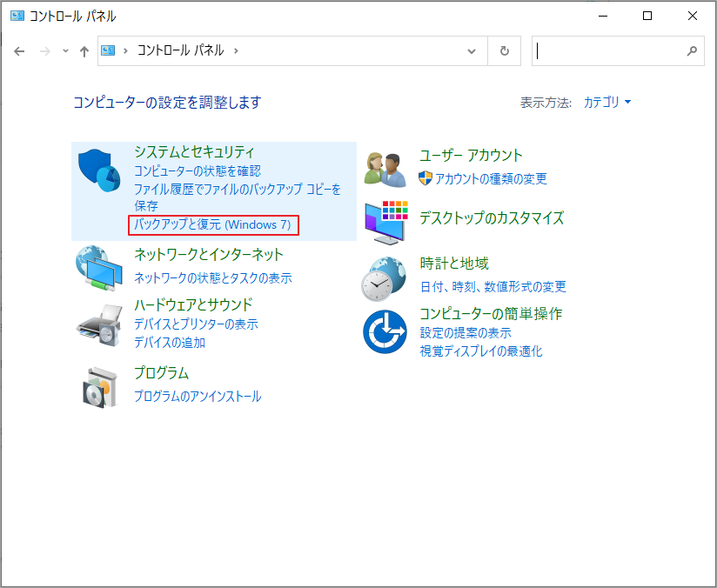
Task: Open バックアップと復元 (Windows 7)
Action: tap(212, 224)
